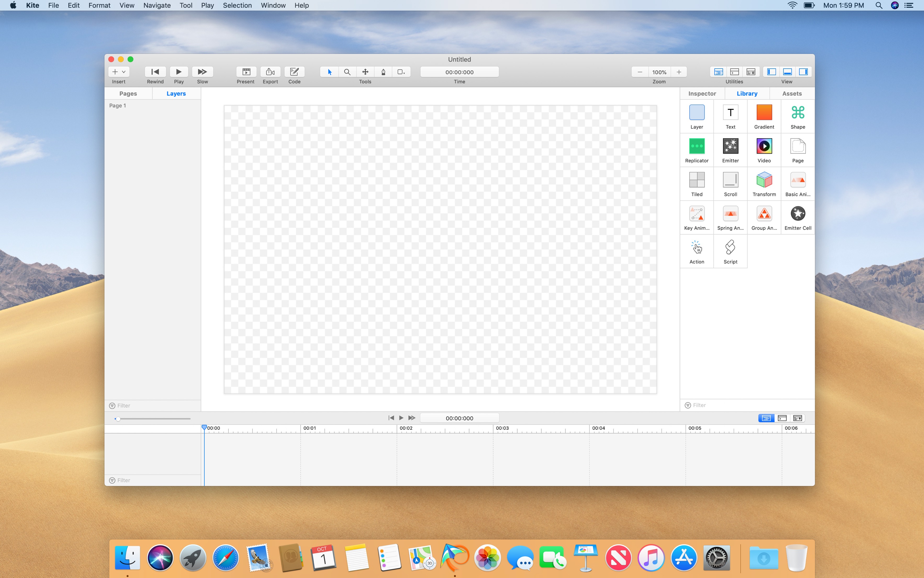Activate the arrow selection tool
The image size is (924, 578).
point(329,72)
